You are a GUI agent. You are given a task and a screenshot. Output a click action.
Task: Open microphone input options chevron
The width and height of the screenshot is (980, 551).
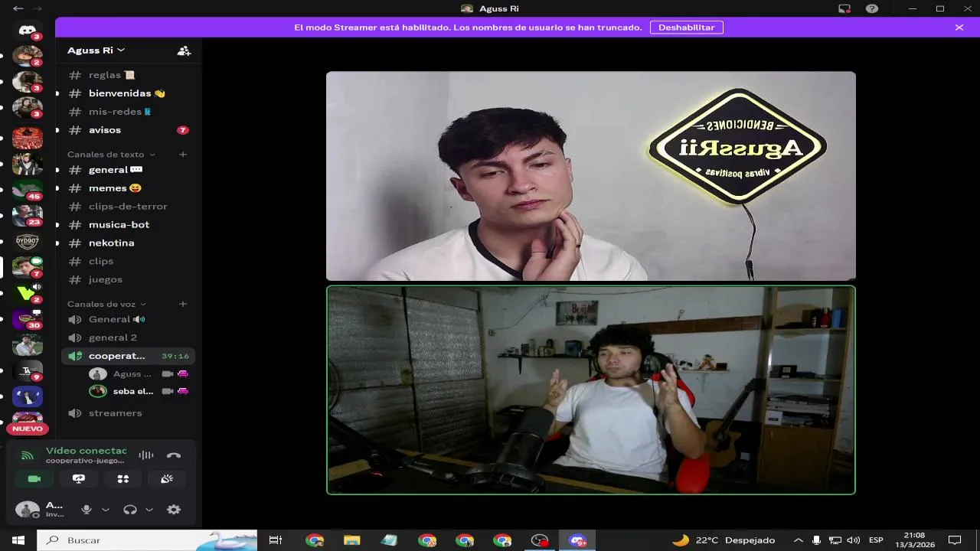point(106,510)
